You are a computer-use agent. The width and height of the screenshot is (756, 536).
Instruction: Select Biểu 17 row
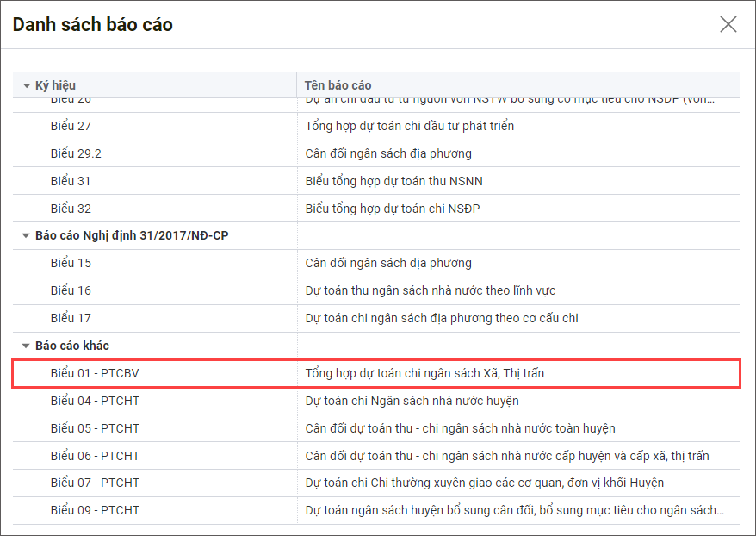coord(71,318)
